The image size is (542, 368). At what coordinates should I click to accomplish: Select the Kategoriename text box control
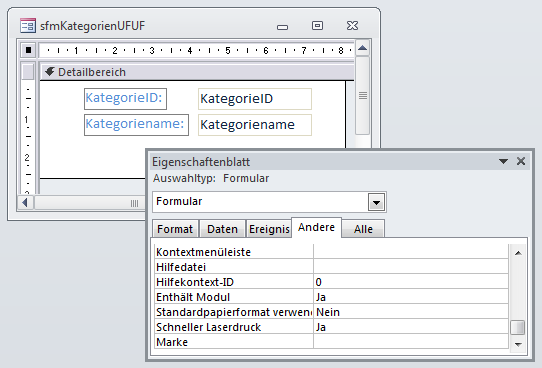point(255,125)
